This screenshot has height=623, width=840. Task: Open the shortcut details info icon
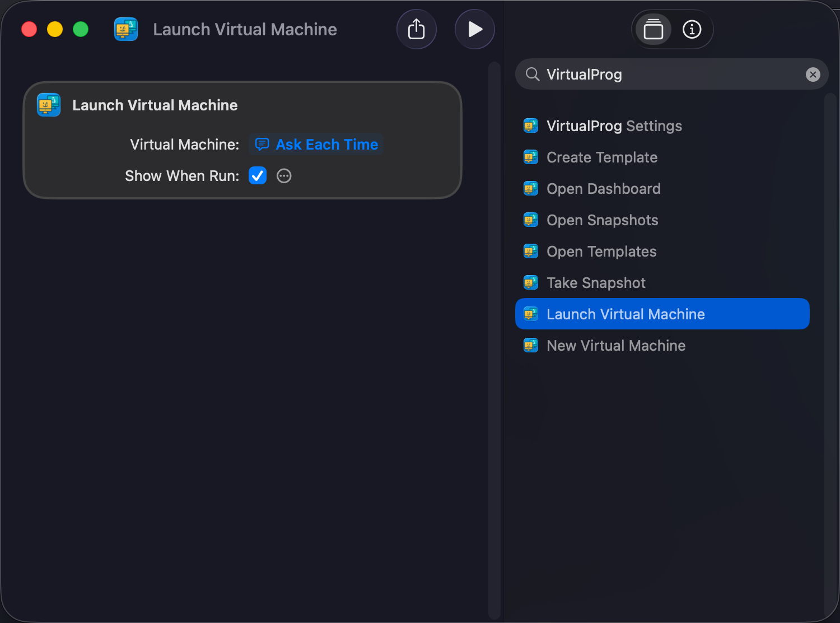pyautogui.click(x=692, y=29)
